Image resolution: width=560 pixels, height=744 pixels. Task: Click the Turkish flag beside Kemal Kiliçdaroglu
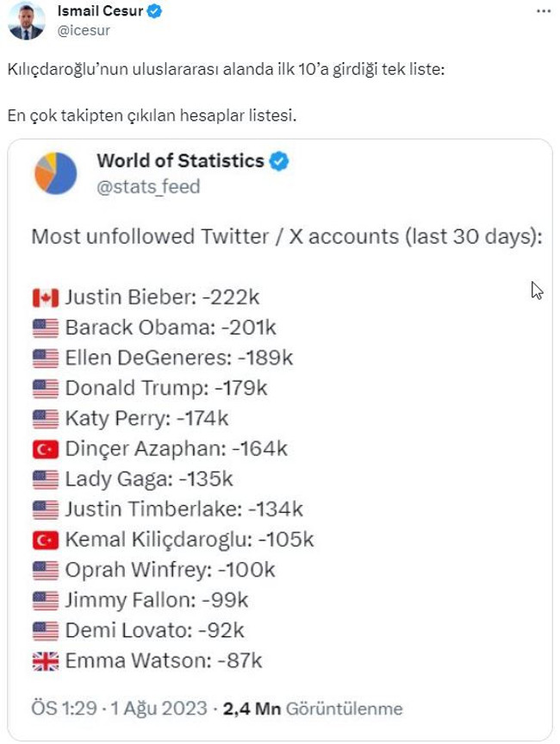click(x=45, y=540)
